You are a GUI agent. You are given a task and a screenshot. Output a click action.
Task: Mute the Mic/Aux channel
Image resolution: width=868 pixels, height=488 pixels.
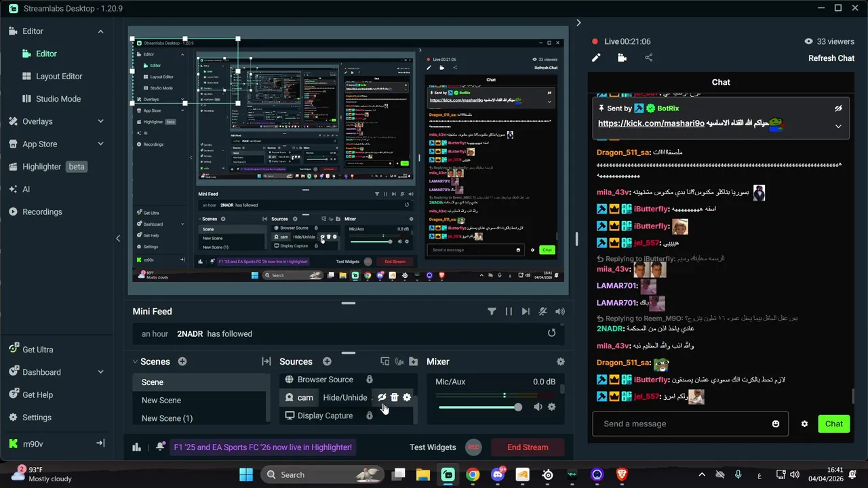(x=538, y=407)
